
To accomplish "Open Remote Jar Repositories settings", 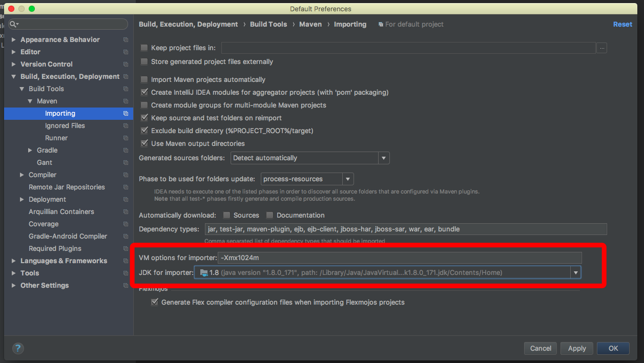I will pyautogui.click(x=67, y=187).
